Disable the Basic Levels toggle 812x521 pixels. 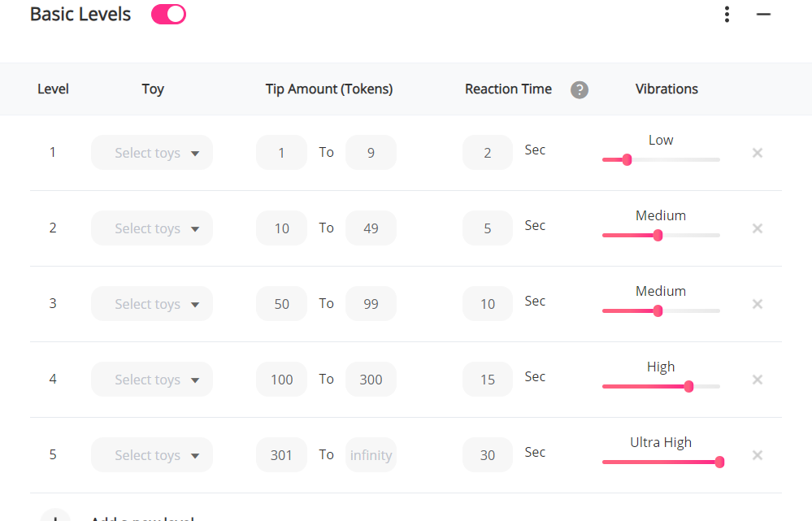click(168, 15)
